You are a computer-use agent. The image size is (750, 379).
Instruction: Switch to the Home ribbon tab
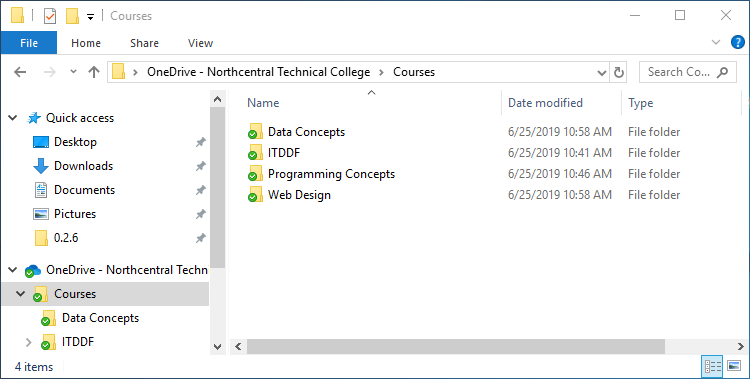coord(86,43)
